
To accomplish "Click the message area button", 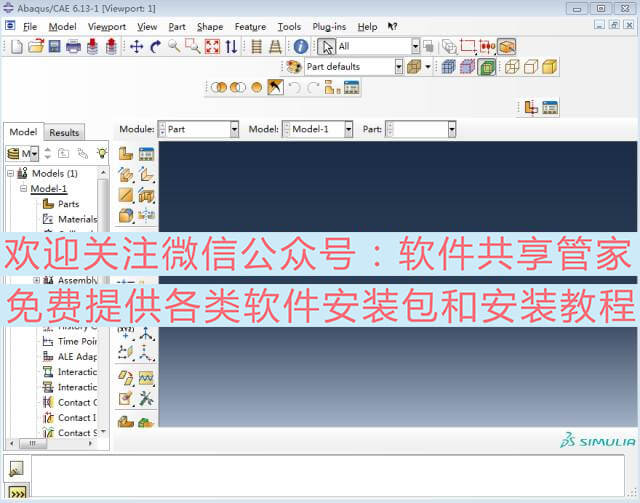I will (x=17, y=469).
